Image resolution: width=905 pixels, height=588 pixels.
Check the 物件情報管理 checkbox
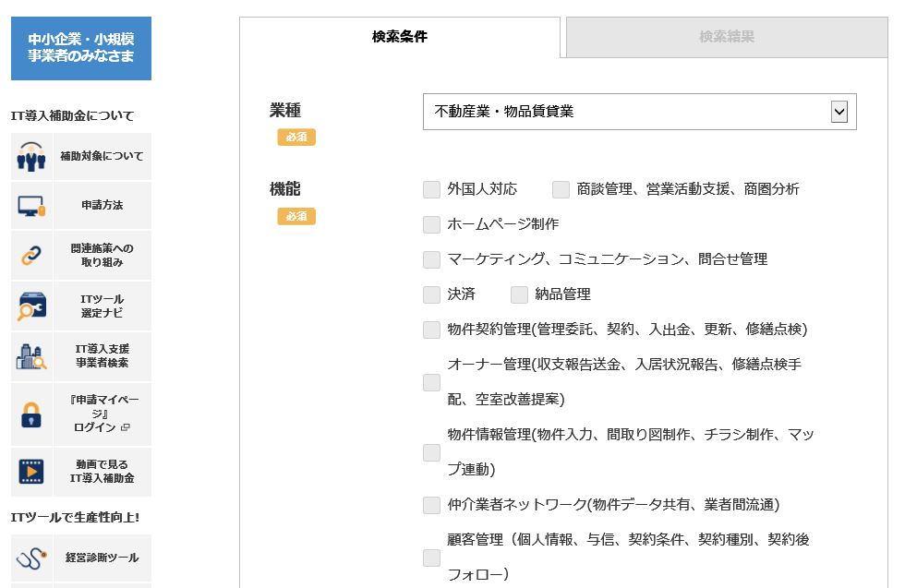[432, 452]
